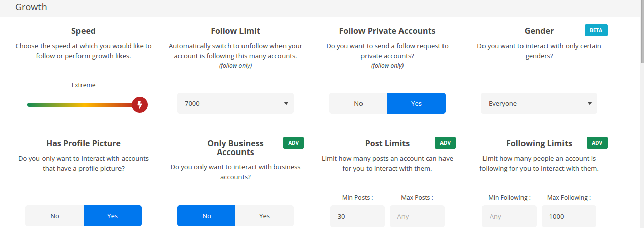644x228 pixels.
Task: Set Follow Private Accounts to No
Action: click(358, 103)
